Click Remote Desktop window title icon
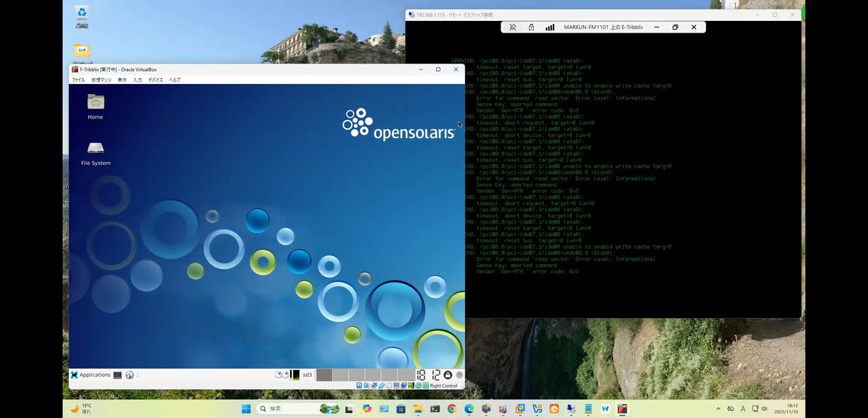 [412, 14]
